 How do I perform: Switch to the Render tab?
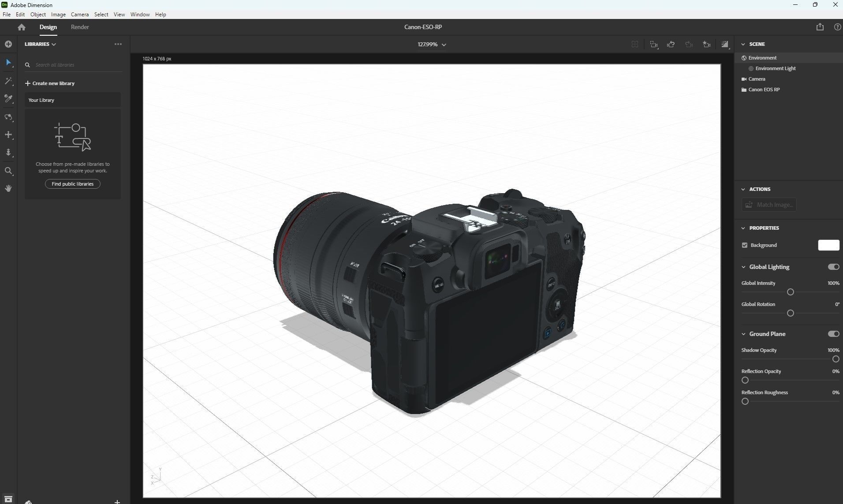click(x=80, y=27)
